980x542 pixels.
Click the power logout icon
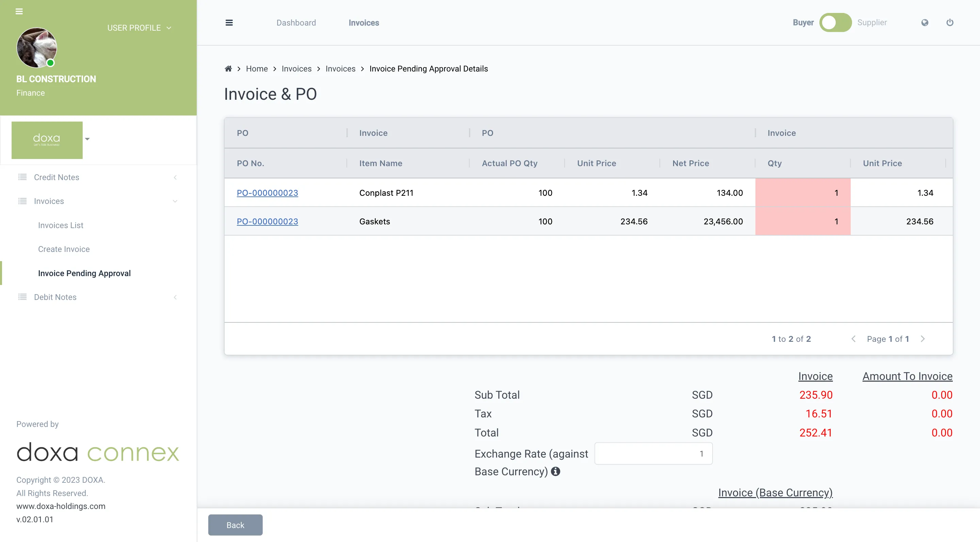(x=950, y=23)
